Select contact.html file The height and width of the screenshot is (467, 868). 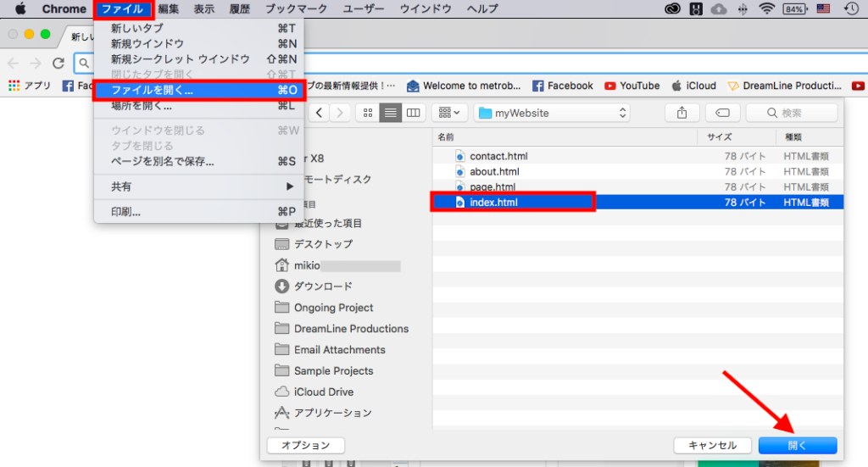637,156
